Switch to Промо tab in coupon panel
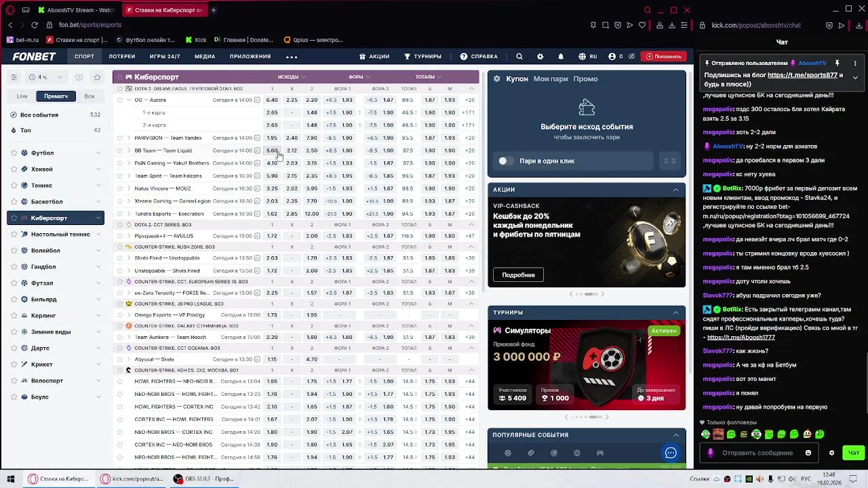 (585, 79)
